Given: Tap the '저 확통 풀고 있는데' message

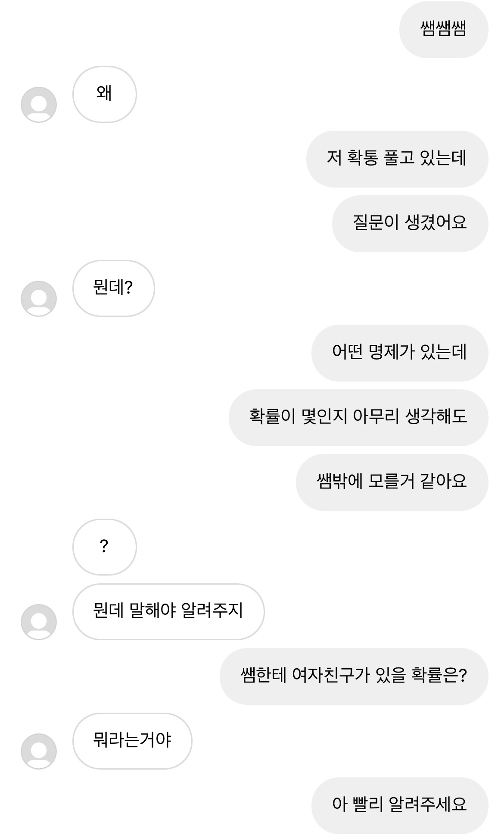Looking at the screenshot, I should tap(397, 159).
